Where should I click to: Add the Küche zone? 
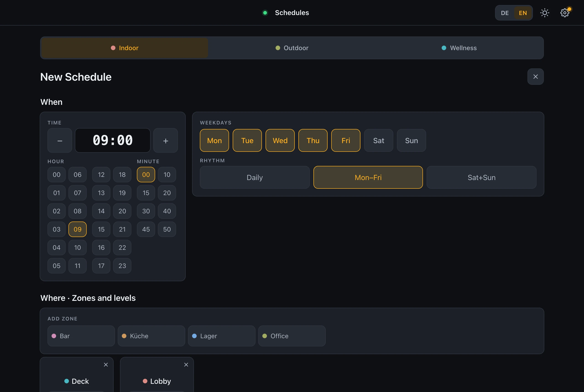coord(151,336)
